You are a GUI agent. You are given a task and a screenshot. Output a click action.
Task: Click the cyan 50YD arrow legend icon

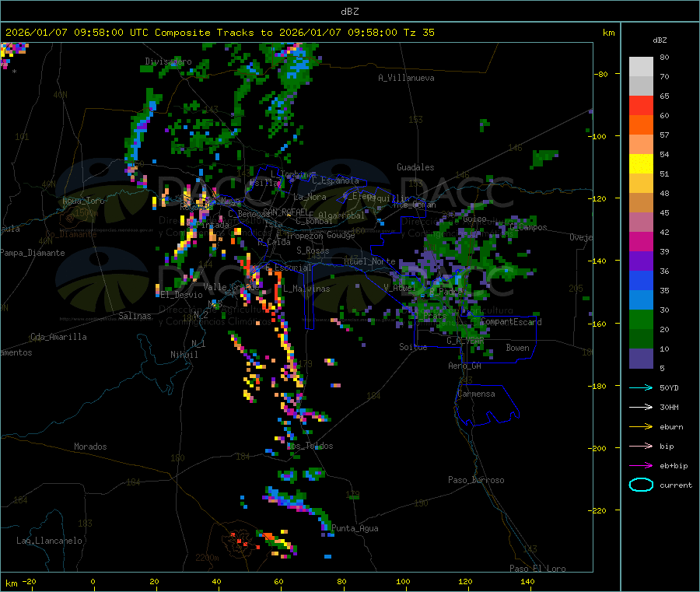pos(641,387)
